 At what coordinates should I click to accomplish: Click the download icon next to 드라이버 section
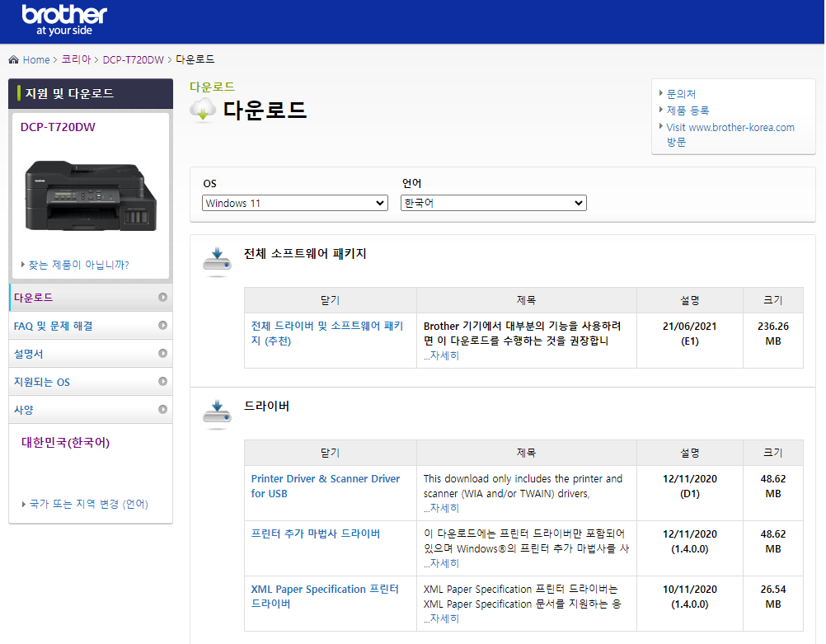pyautogui.click(x=216, y=413)
